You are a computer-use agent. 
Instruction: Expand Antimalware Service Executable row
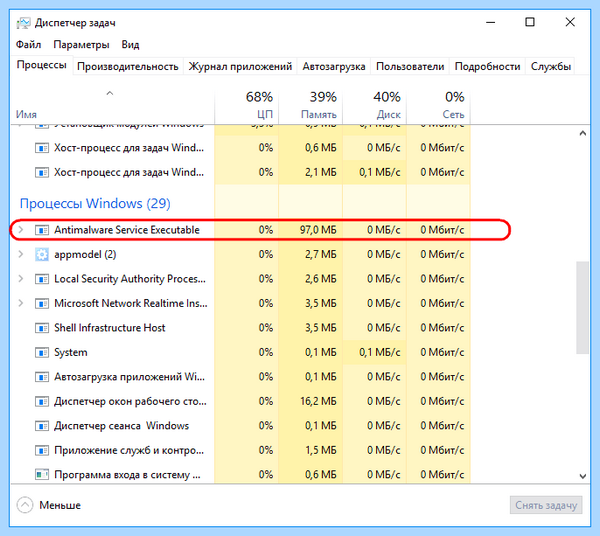point(21,230)
